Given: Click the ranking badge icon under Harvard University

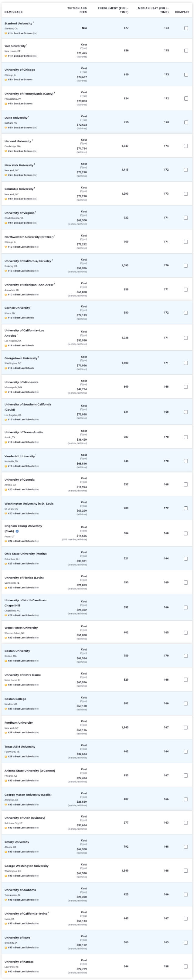Looking at the screenshot, I should pos(6,151).
